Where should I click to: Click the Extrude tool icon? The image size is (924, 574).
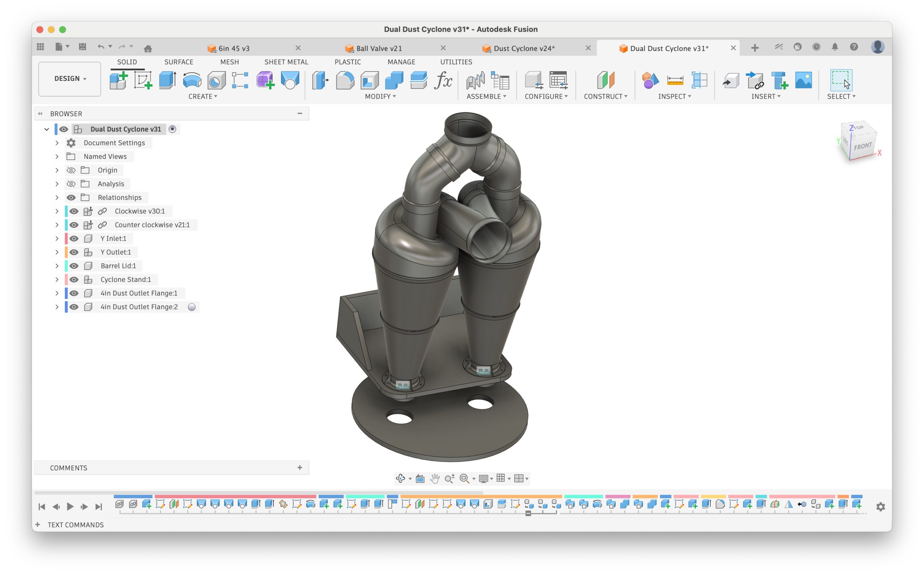[167, 80]
